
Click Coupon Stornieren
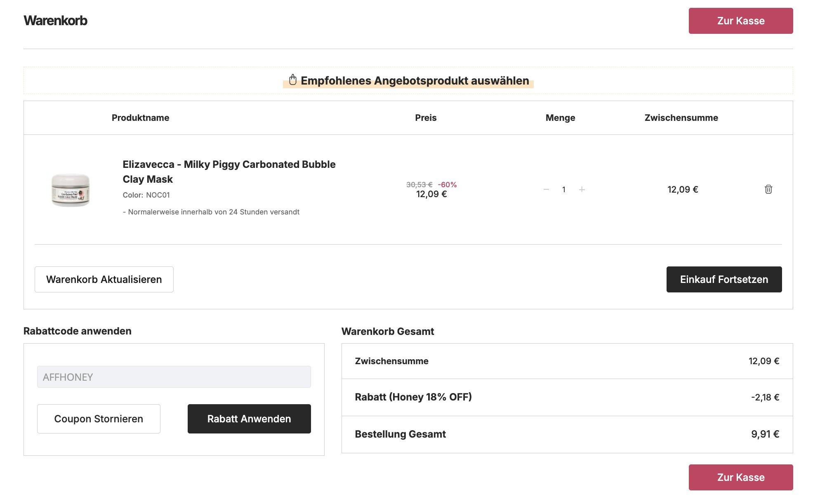[99, 419]
